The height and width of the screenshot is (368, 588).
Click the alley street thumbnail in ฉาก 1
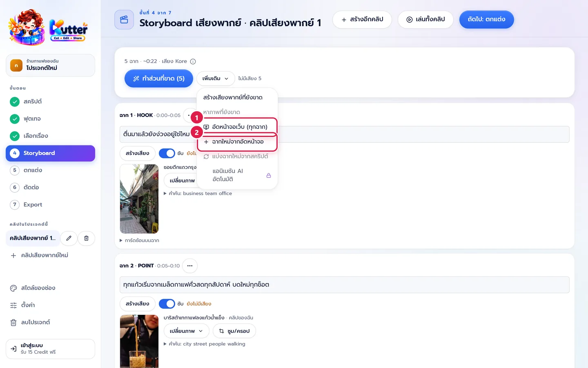pyautogui.click(x=139, y=199)
